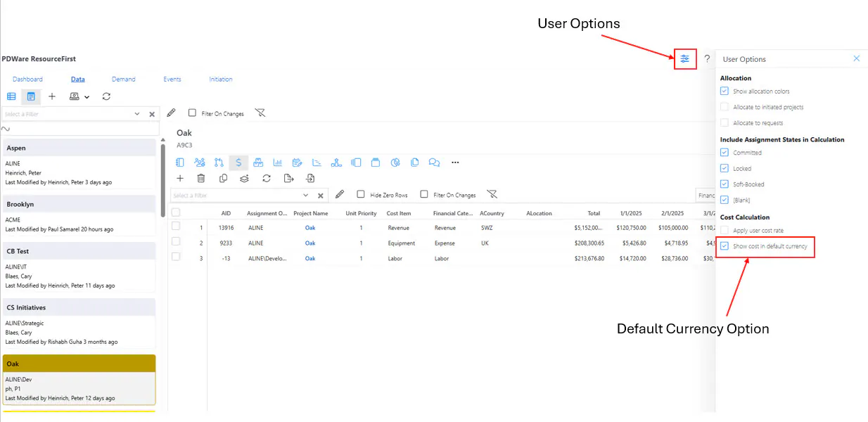Open the calendar edit icon in Oak toolbar
The image size is (868, 422).
click(297, 162)
